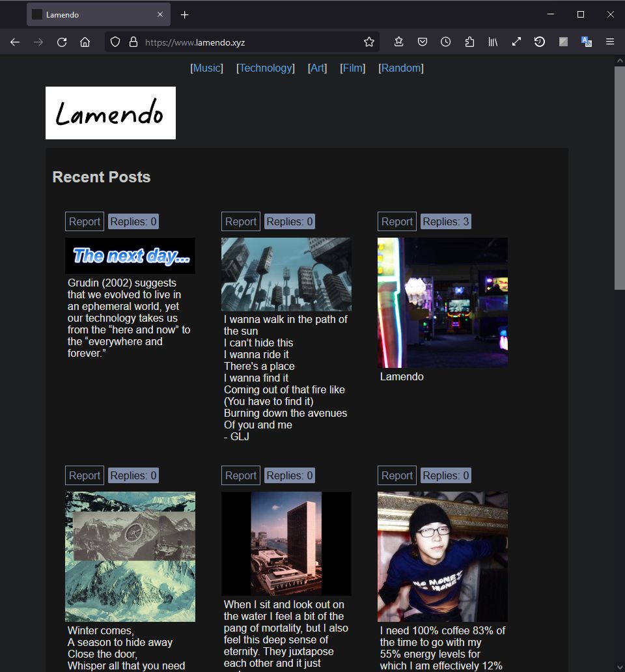Enlarge the tall skyscraper photo
Image resolution: width=625 pixels, height=672 pixels.
[286, 544]
